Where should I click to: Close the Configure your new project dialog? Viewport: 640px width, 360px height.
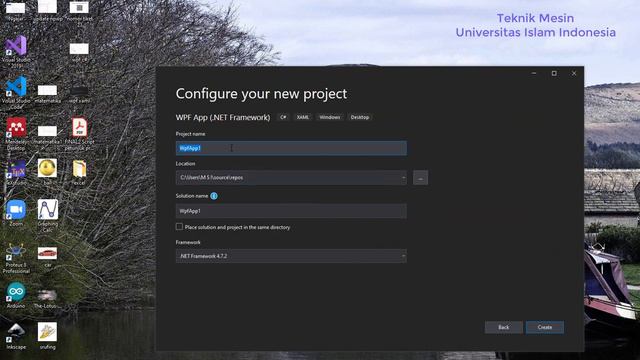pos(574,73)
